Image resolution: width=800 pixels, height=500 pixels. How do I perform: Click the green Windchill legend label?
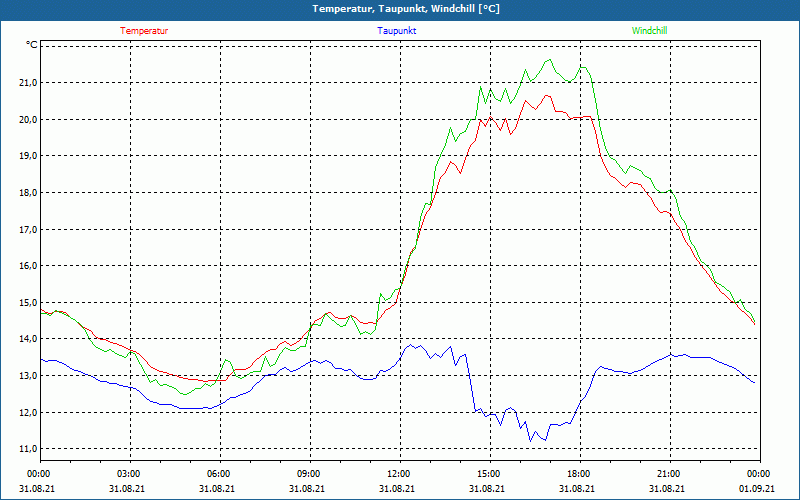coord(649,31)
